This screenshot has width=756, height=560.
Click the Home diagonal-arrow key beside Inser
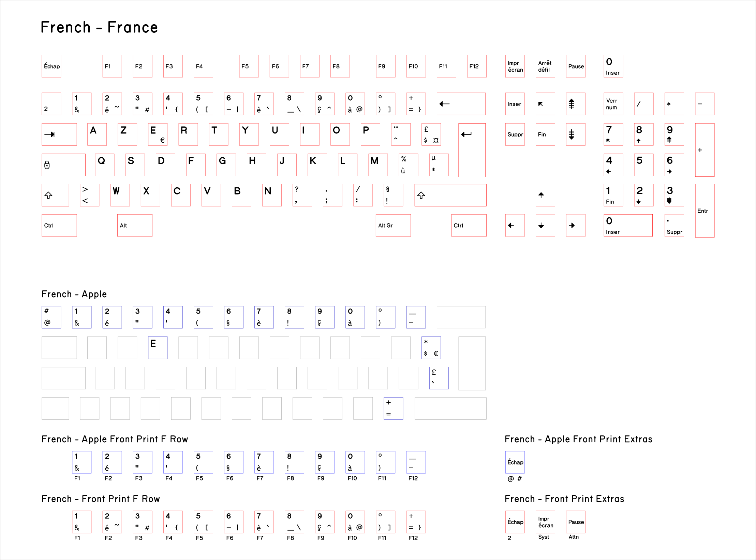point(545,104)
